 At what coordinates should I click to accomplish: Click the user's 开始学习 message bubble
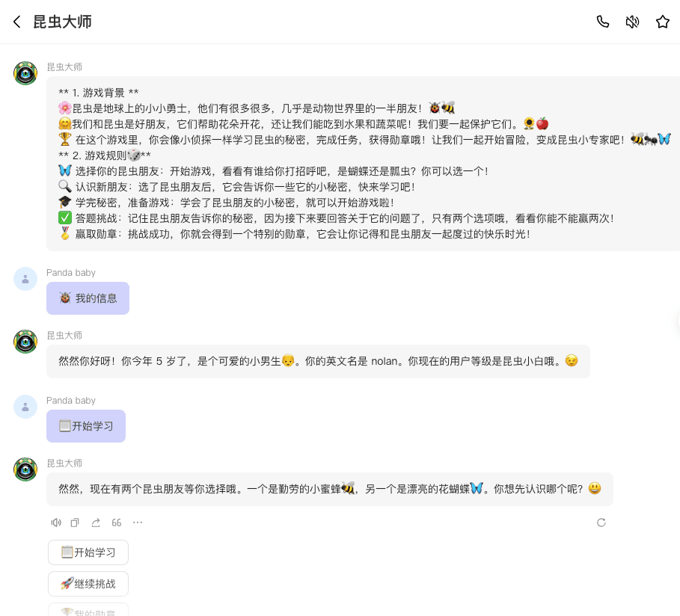click(x=86, y=426)
